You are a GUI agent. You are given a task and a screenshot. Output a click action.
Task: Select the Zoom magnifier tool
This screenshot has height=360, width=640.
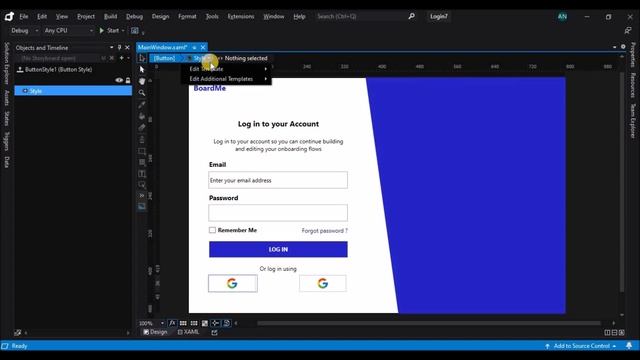click(142, 93)
